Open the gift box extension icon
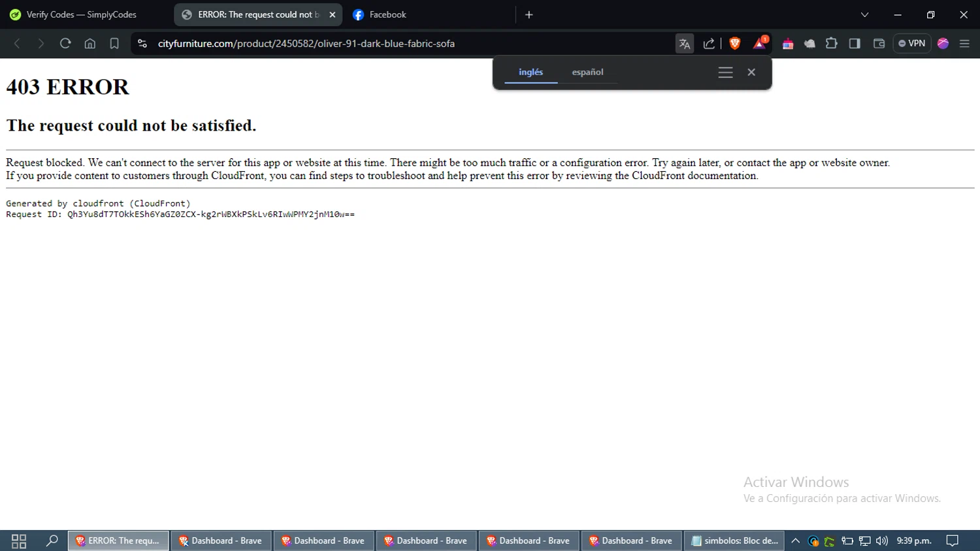This screenshot has width=980, height=551. 788,44
